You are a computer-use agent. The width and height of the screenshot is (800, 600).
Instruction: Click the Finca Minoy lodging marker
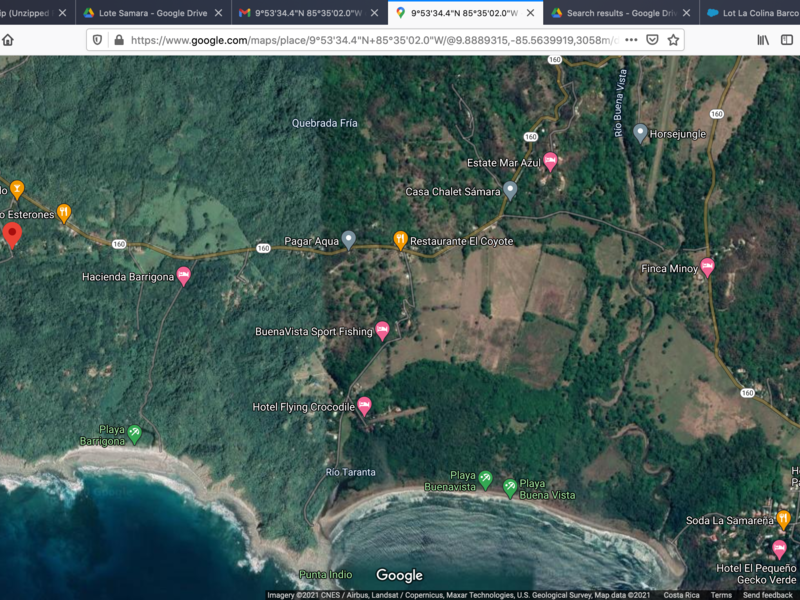tap(707, 267)
